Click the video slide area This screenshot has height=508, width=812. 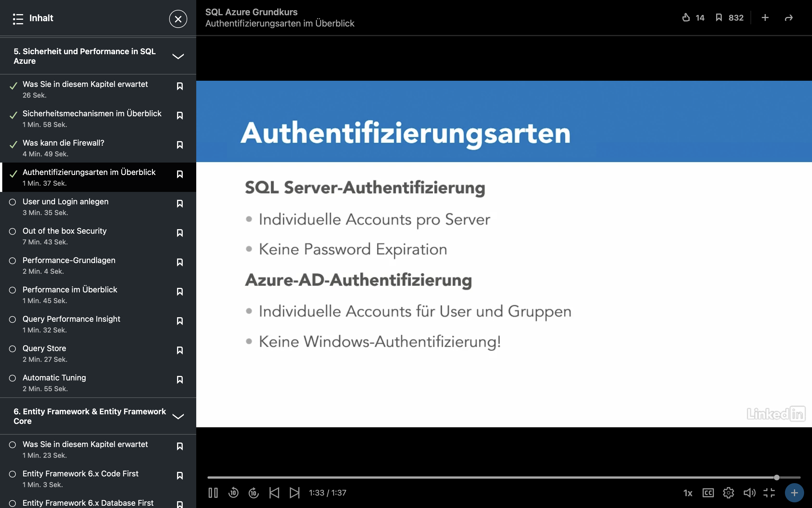[504, 254]
